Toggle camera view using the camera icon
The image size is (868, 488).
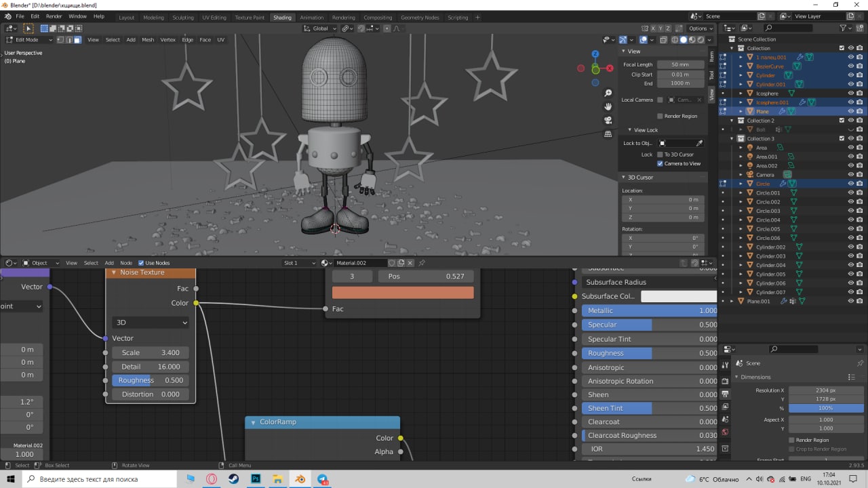[x=608, y=120]
